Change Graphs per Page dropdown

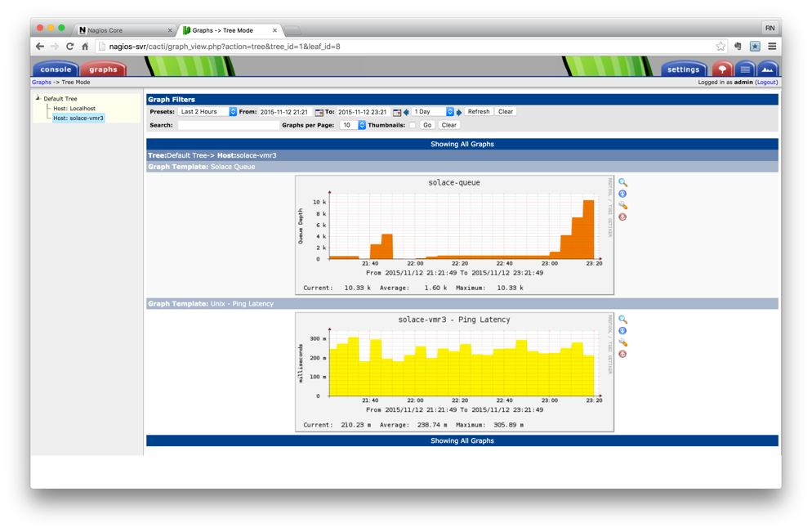pyautogui.click(x=353, y=125)
